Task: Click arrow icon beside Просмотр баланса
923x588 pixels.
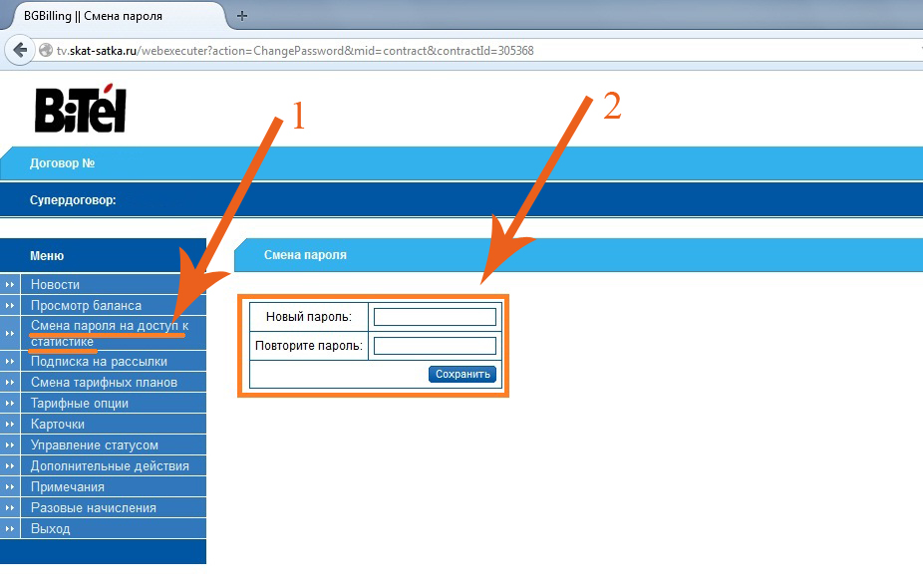Action: [9, 306]
